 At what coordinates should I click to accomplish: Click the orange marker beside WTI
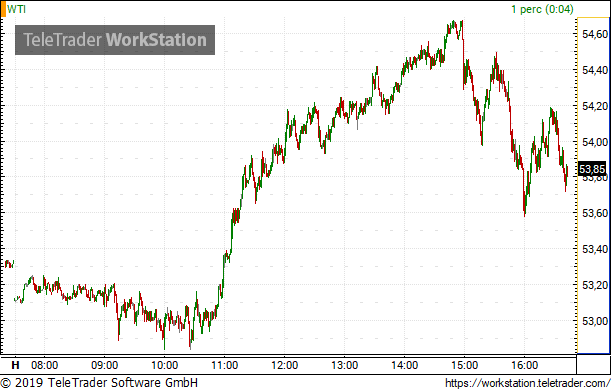[x=3, y=9]
